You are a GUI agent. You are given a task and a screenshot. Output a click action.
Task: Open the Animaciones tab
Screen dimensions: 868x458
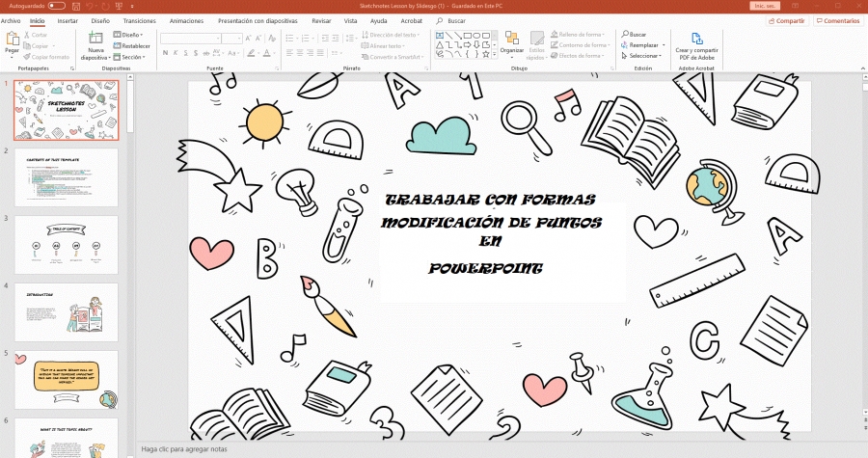coord(186,21)
